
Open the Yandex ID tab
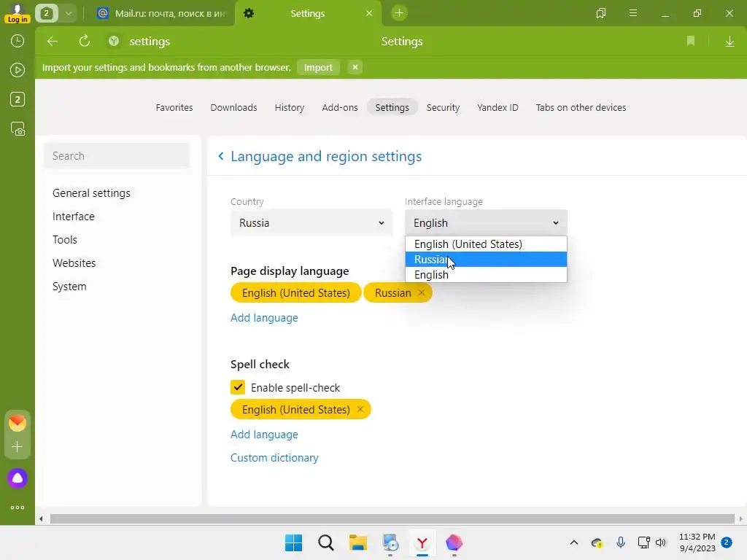tap(498, 108)
